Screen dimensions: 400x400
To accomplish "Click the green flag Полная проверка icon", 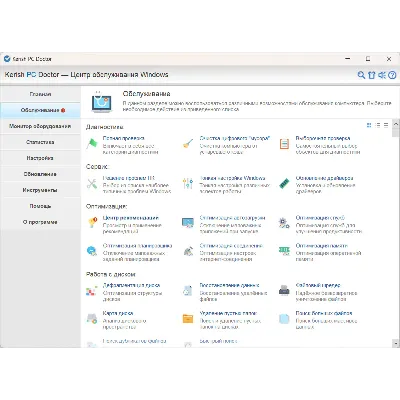I will pos(92,144).
